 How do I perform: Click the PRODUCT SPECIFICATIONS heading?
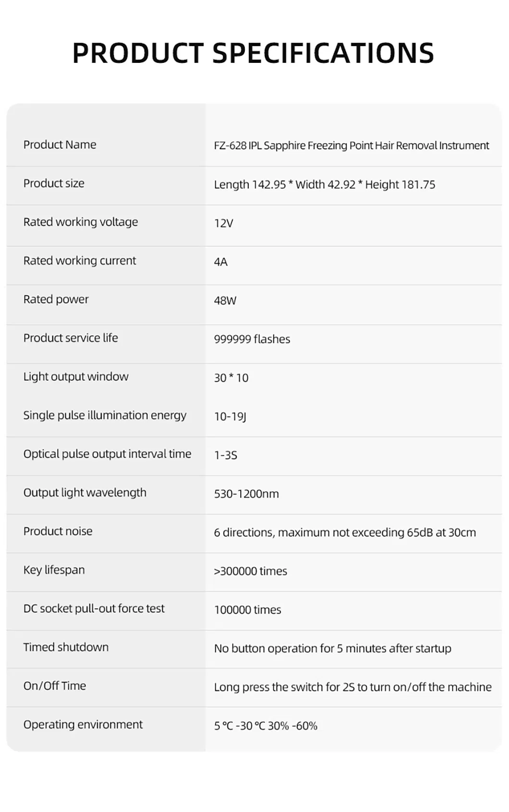pos(253,53)
